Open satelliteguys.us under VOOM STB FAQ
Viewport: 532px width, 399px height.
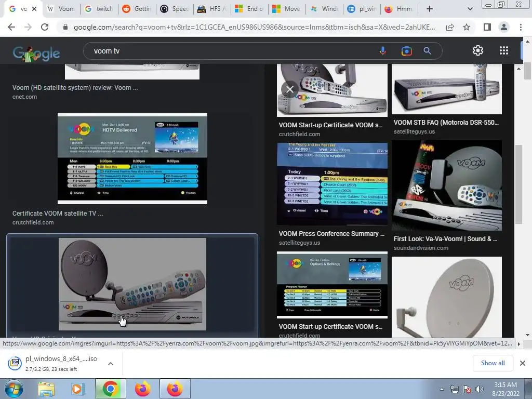click(414, 131)
